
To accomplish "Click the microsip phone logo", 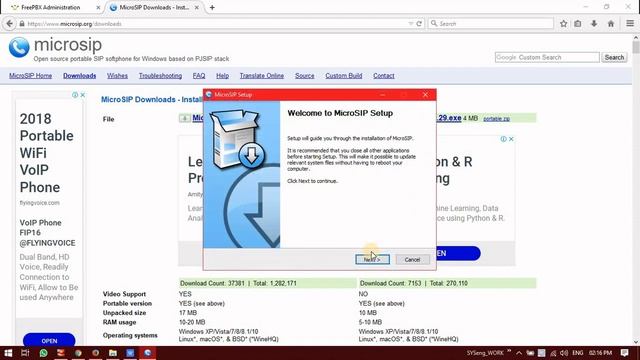I will point(19,47).
